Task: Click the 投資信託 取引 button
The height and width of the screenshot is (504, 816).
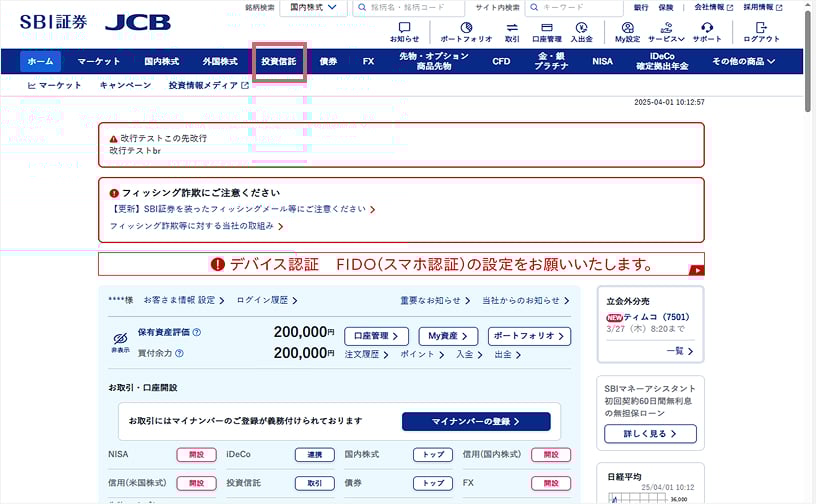Action: pyautogui.click(x=314, y=483)
